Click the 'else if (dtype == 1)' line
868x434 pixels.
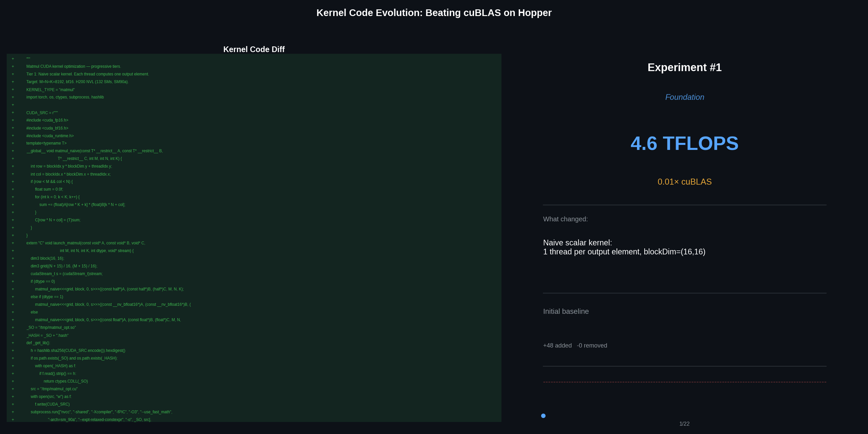47,297
